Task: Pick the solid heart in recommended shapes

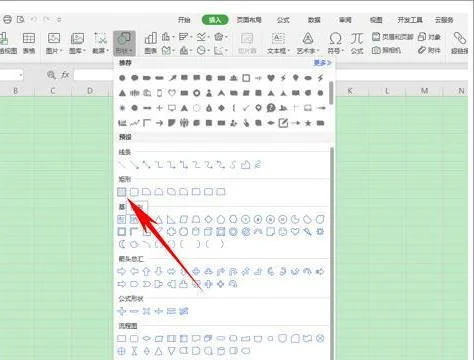Action: [x=271, y=78]
